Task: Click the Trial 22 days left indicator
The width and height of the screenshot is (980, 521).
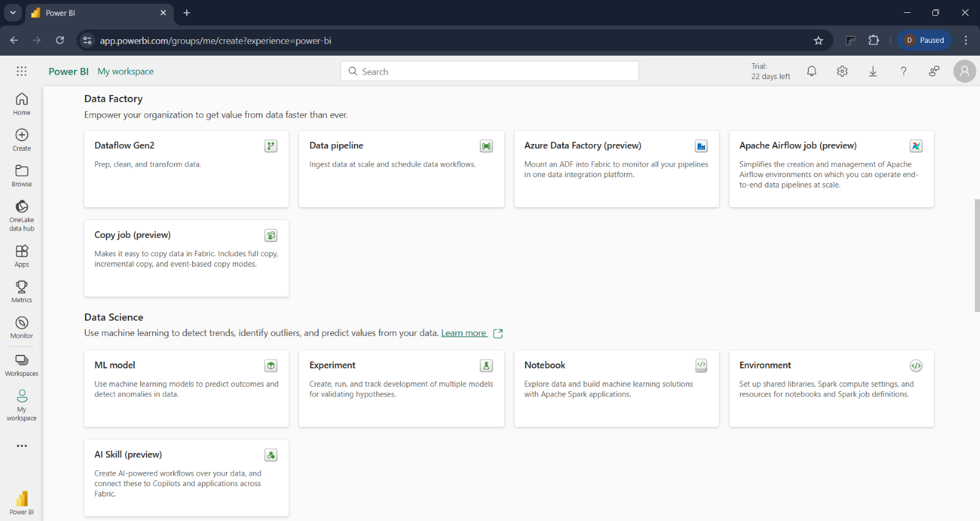Action: click(x=771, y=71)
